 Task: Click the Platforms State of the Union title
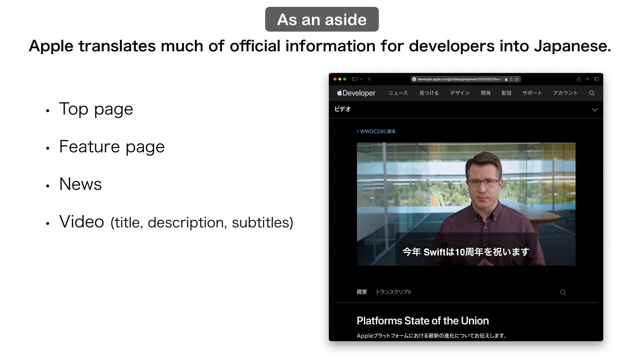pyautogui.click(x=423, y=321)
